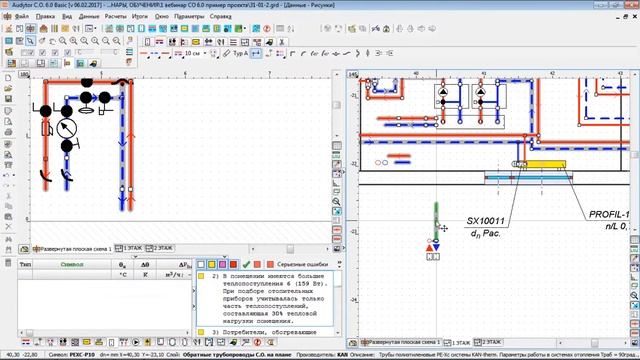The height and width of the screenshot is (360, 640).
Task: Switch to 2 ЭТАЖ tab in left pane
Action: [x=160, y=248]
